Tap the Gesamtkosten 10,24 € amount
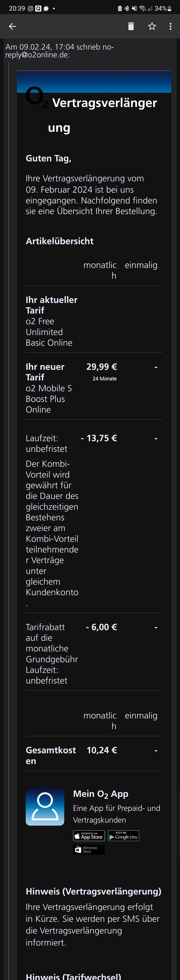 [x=102, y=750]
